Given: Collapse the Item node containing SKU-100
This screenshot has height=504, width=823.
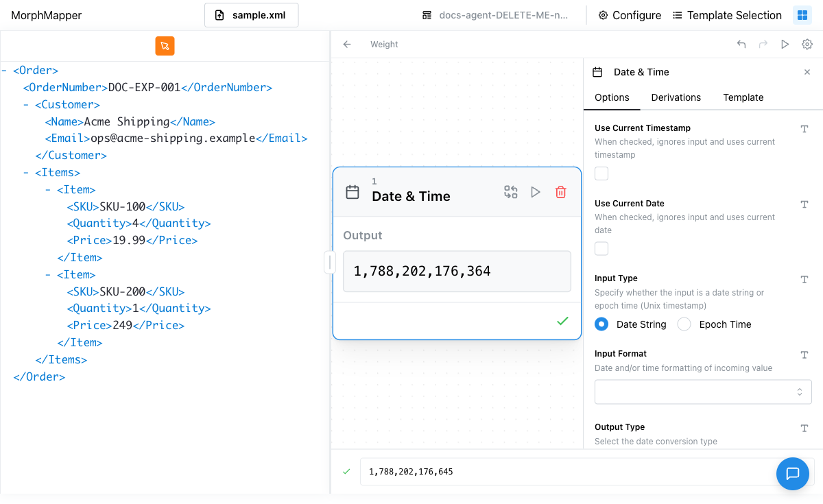Looking at the screenshot, I should 48,189.
